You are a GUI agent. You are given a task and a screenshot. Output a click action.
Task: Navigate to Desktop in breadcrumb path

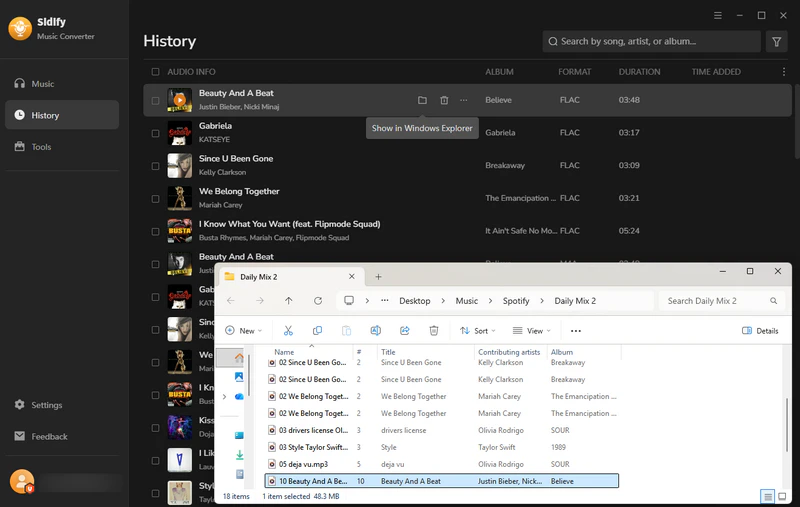point(415,301)
